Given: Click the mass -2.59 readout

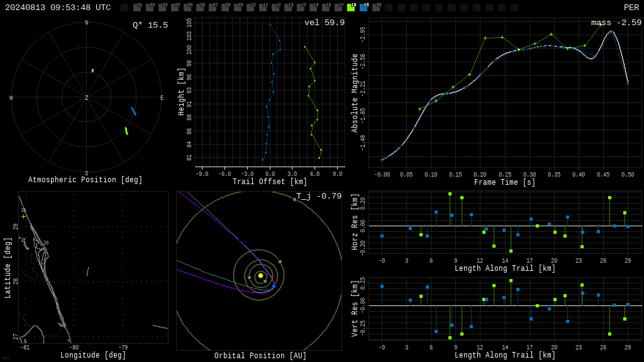Looking at the screenshot, I should pyautogui.click(x=616, y=23).
